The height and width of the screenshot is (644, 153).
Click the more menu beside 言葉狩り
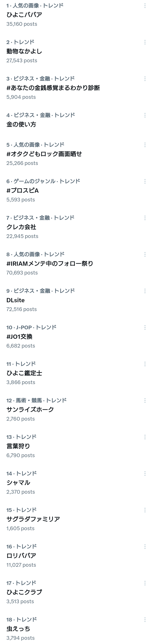(x=145, y=437)
